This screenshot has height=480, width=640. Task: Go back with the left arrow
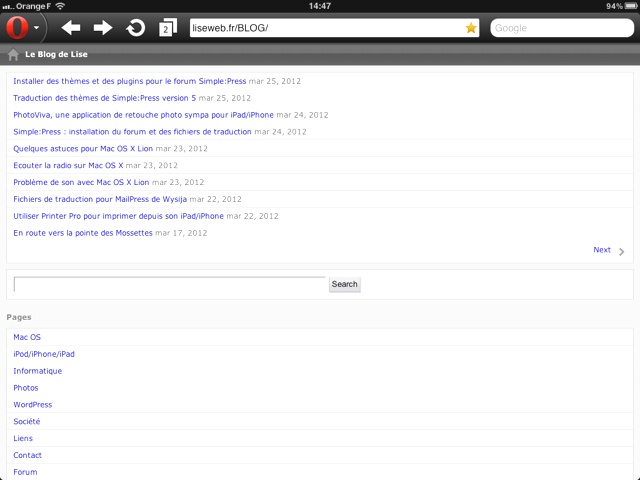click(x=71, y=28)
